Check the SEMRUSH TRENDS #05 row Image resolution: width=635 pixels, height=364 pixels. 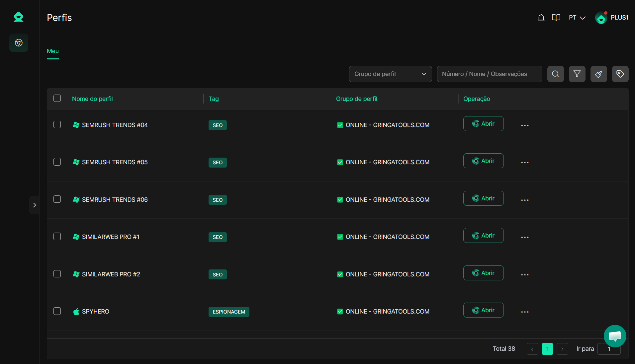pyautogui.click(x=57, y=162)
